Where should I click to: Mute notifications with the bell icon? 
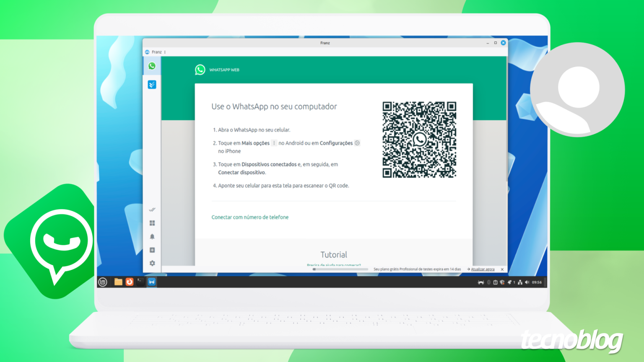152,236
